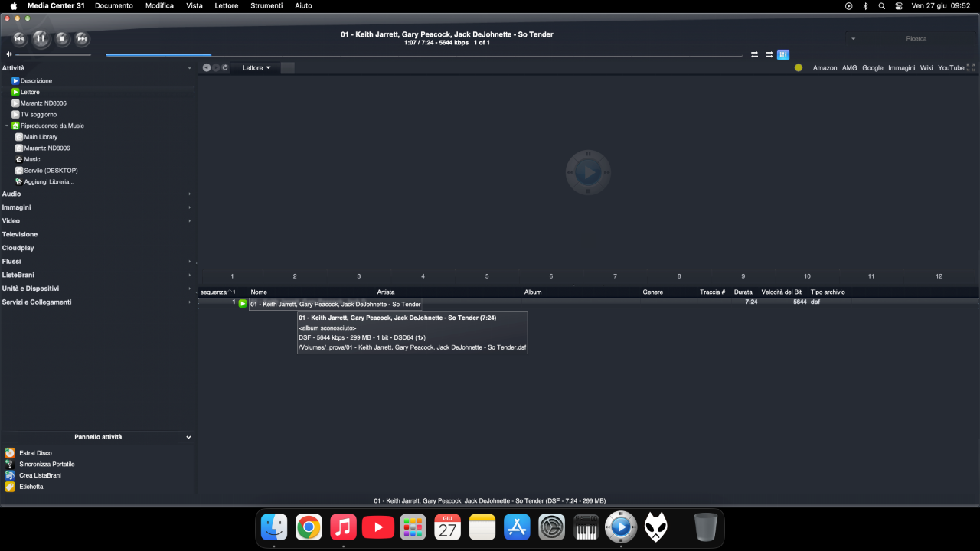This screenshot has width=980, height=551.
Task: Open the Strumenti menu
Action: click(x=266, y=5)
